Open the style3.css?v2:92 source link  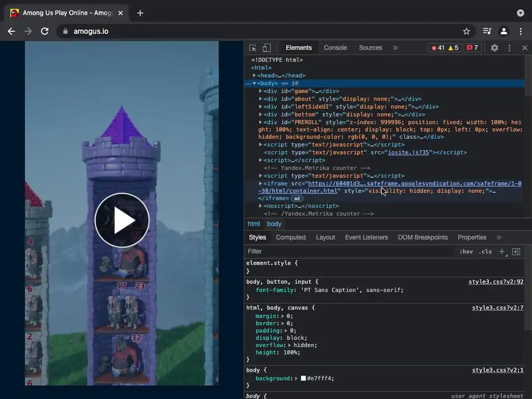[x=496, y=282]
